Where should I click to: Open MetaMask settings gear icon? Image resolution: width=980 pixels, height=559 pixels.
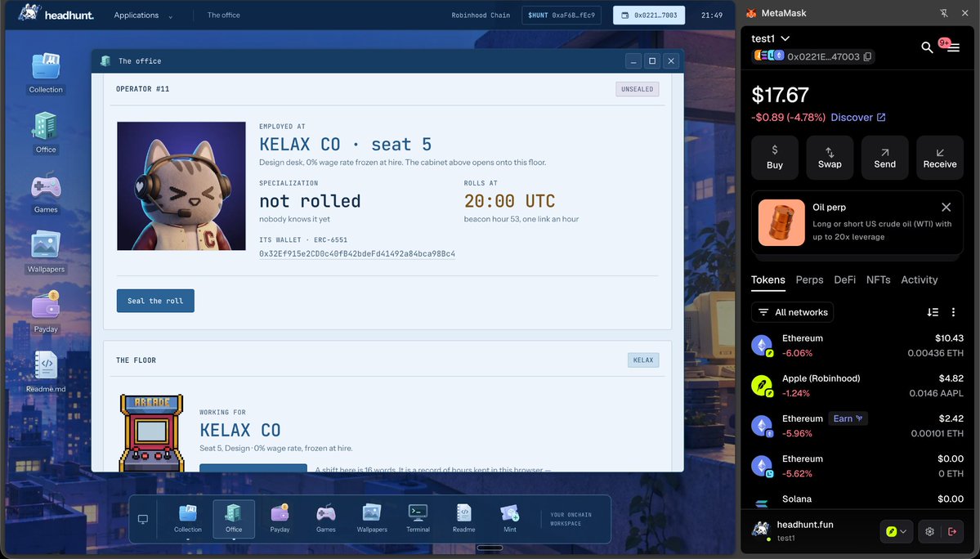[929, 531]
